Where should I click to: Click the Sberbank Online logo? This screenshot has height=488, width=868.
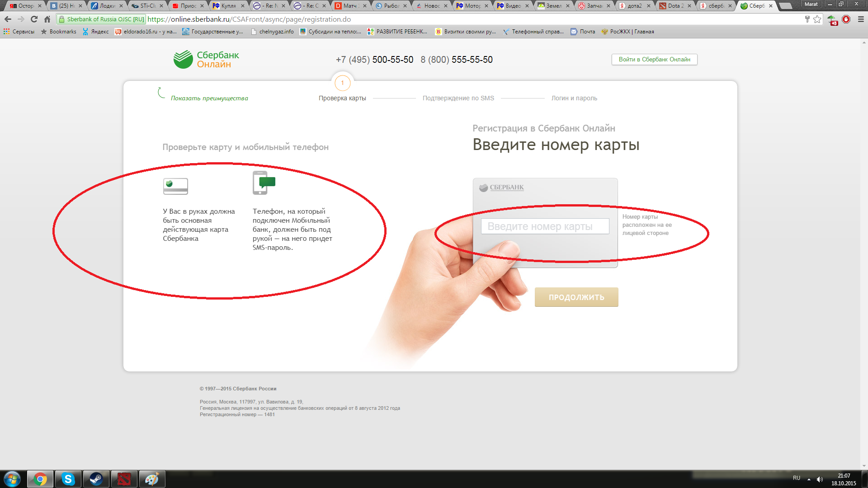pyautogui.click(x=206, y=60)
